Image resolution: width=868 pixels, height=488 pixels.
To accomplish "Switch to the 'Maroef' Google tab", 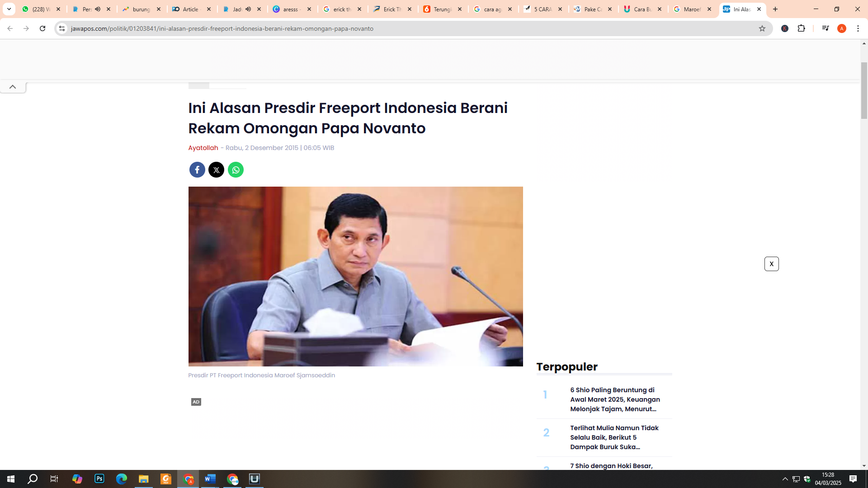I will click(693, 9).
